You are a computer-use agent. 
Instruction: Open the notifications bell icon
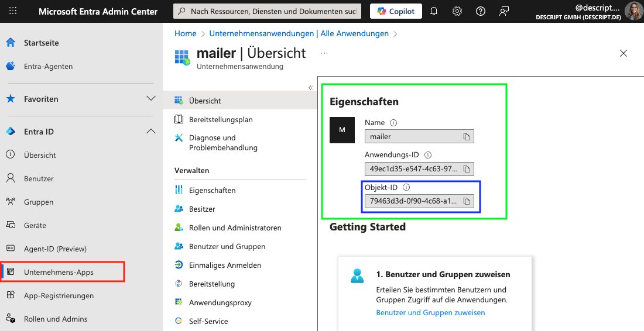pyautogui.click(x=434, y=12)
